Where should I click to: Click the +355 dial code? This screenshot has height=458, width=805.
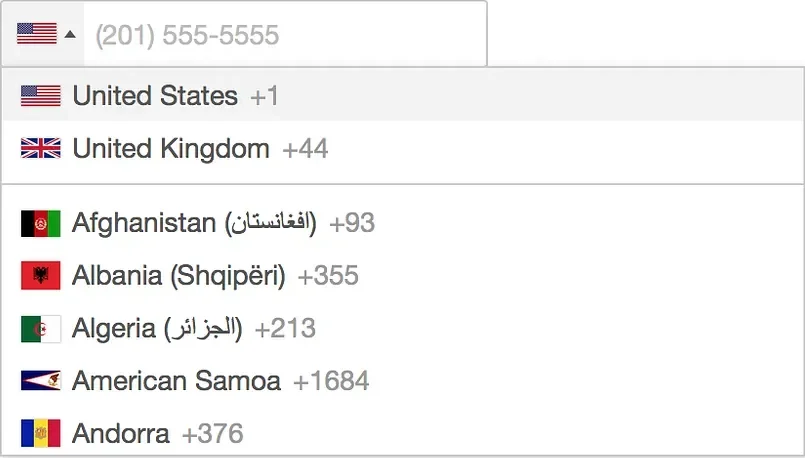pos(328,276)
